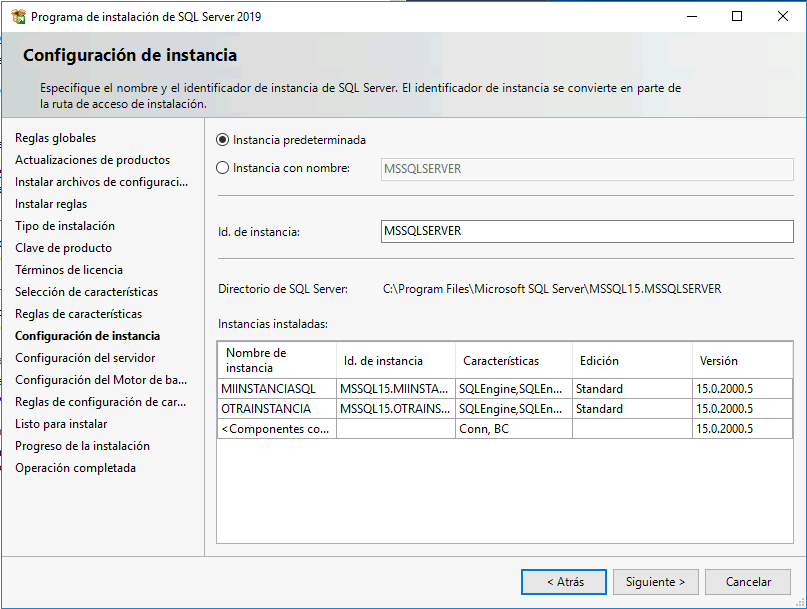Select Términos de licencia in sidebar

click(69, 270)
